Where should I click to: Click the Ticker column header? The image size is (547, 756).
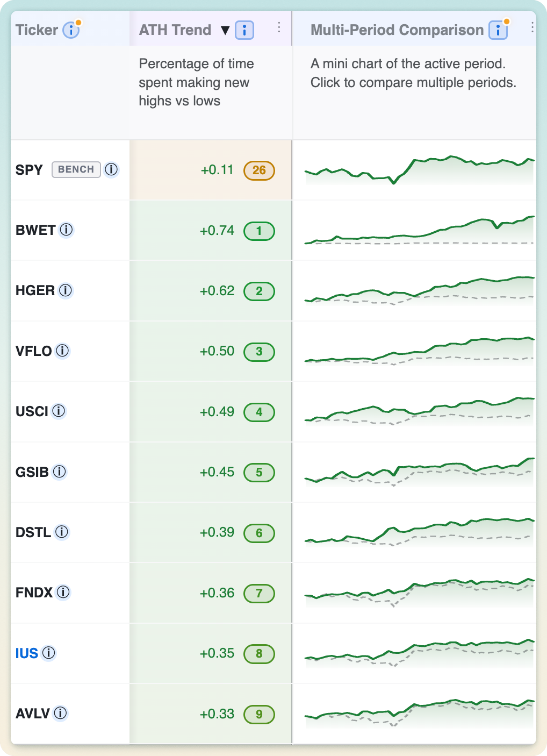[x=37, y=30]
